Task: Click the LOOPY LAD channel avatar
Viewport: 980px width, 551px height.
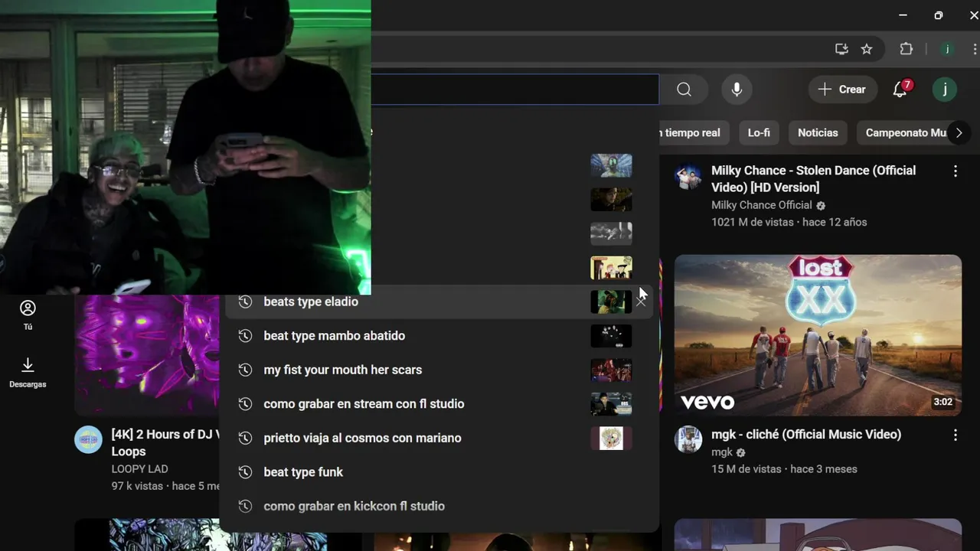Action: (x=88, y=440)
